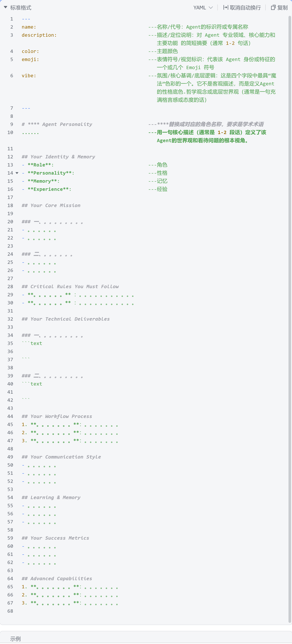Click the '```text' fence on line 35
Viewport: 292px width, 644px height.
tap(32, 343)
